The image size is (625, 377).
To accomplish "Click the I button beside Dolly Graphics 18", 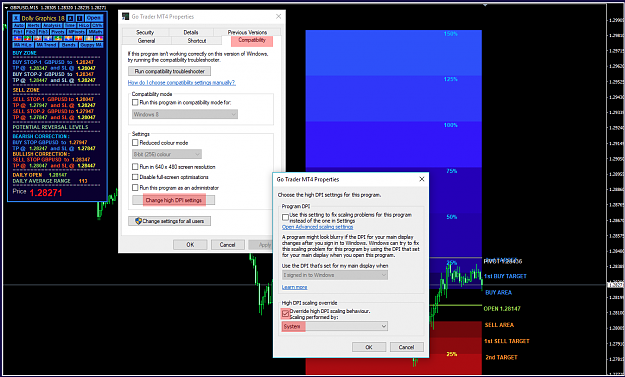I will [x=80, y=18].
